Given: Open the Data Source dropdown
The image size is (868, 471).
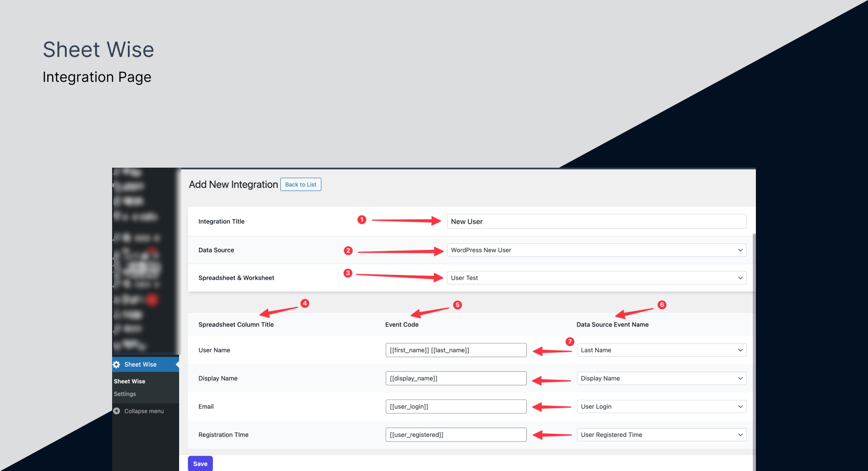Looking at the screenshot, I should point(596,250).
